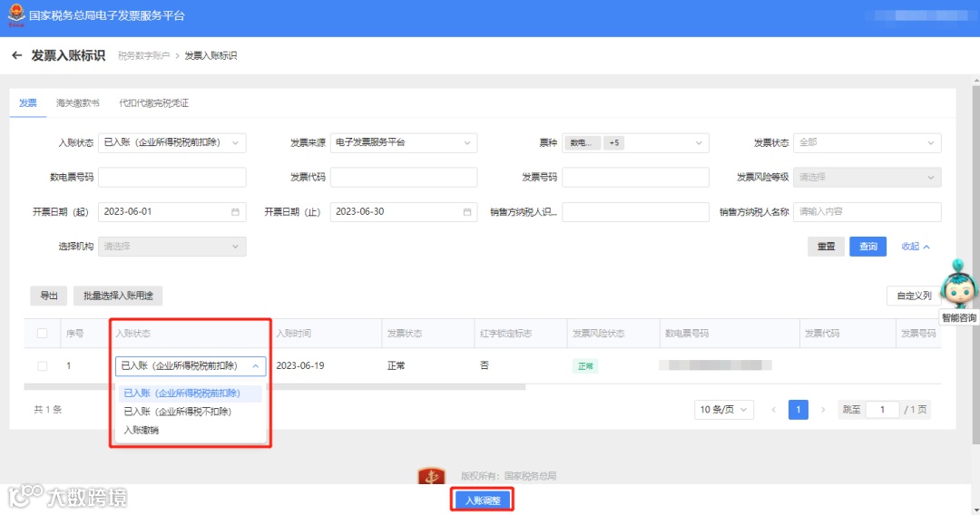
Task: Click the 入账调整 button
Action: pos(483,500)
